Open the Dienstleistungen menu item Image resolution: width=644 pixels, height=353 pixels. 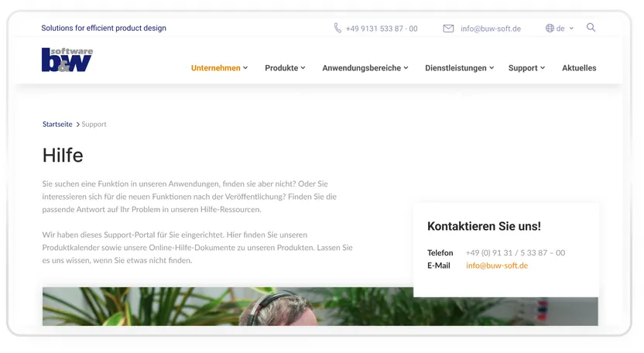point(455,68)
